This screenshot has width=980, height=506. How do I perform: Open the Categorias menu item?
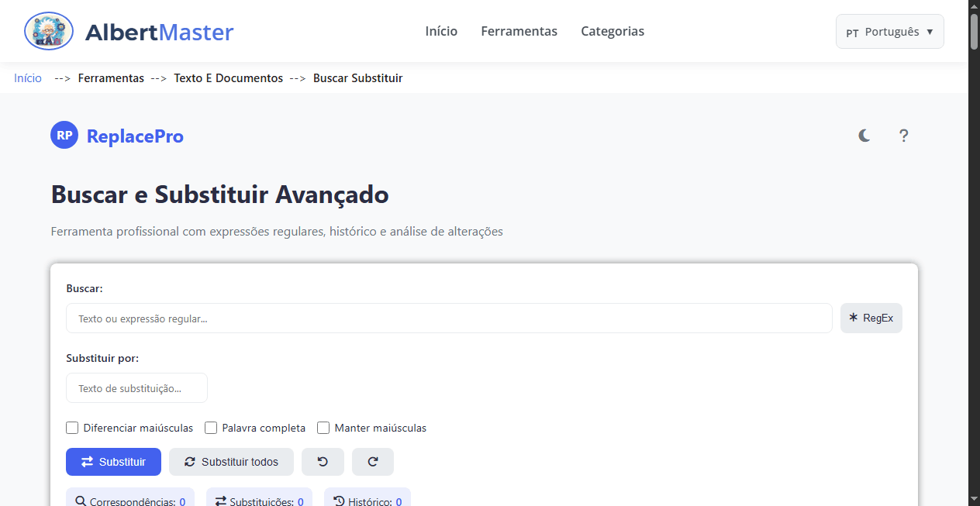pyautogui.click(x=612, y=31)
